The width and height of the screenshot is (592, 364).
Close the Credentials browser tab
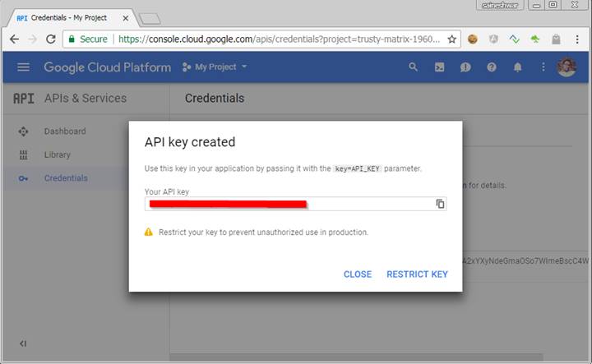pyautogui.click(x=126, y=18)
